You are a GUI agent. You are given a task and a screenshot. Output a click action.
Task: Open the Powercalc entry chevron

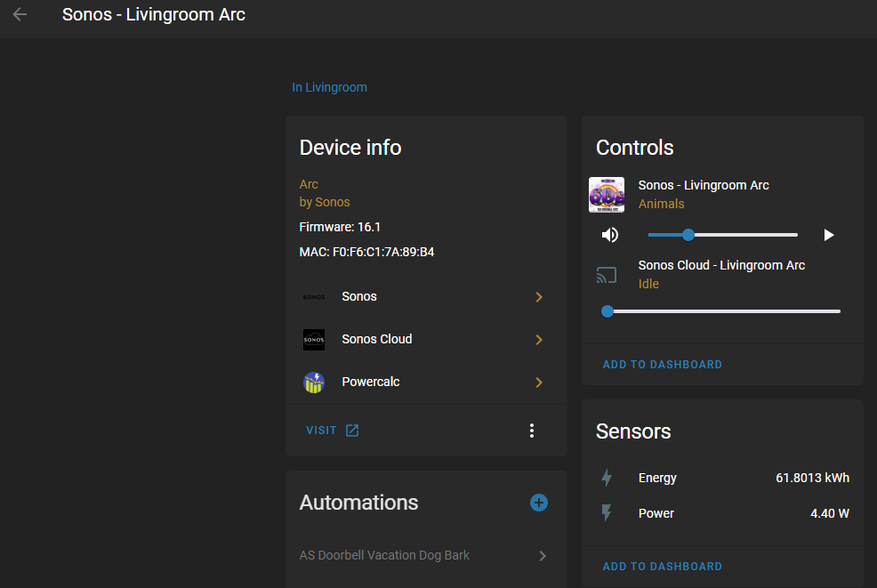538,383
